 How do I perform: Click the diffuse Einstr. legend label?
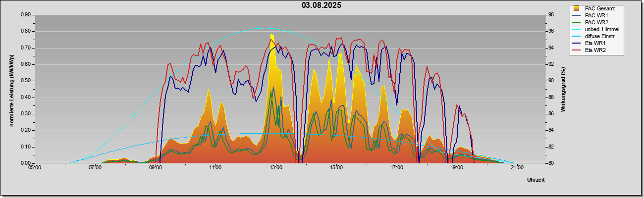602,36
